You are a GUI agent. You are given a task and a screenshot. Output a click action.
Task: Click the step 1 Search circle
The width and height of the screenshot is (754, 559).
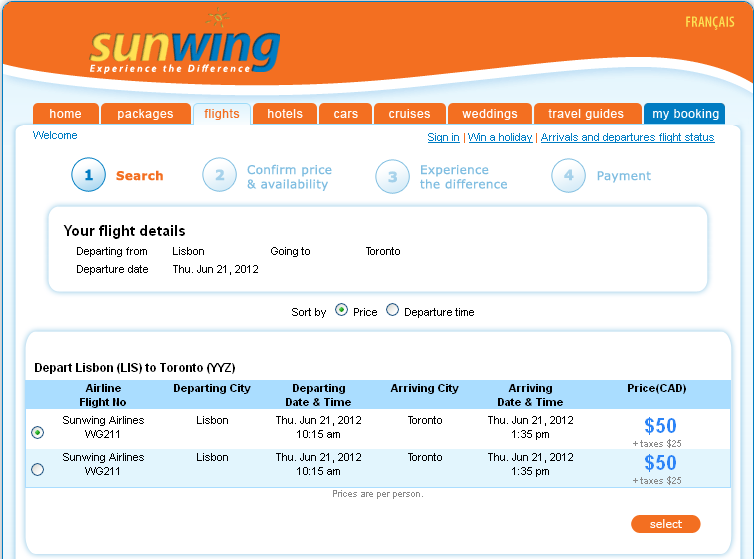click(x=88, y=175)
